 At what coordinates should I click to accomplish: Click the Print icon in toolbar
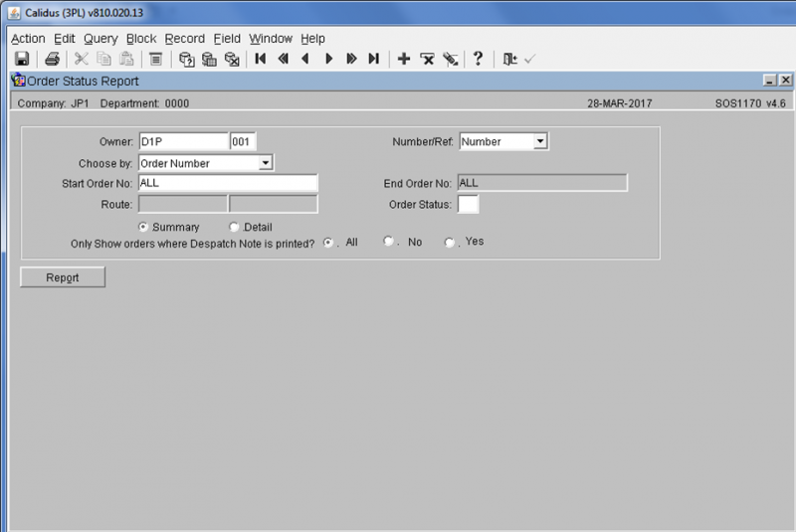53,59
